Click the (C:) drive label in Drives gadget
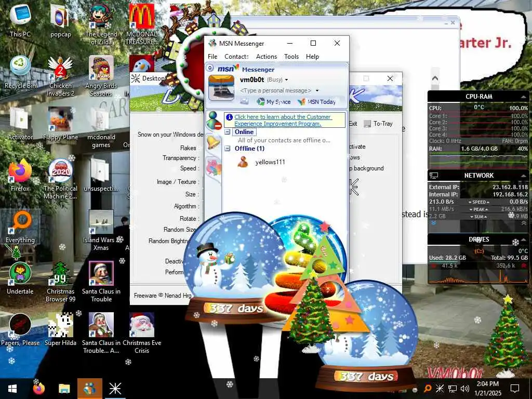Screen dimensions: 532x399 click(478, 251)
